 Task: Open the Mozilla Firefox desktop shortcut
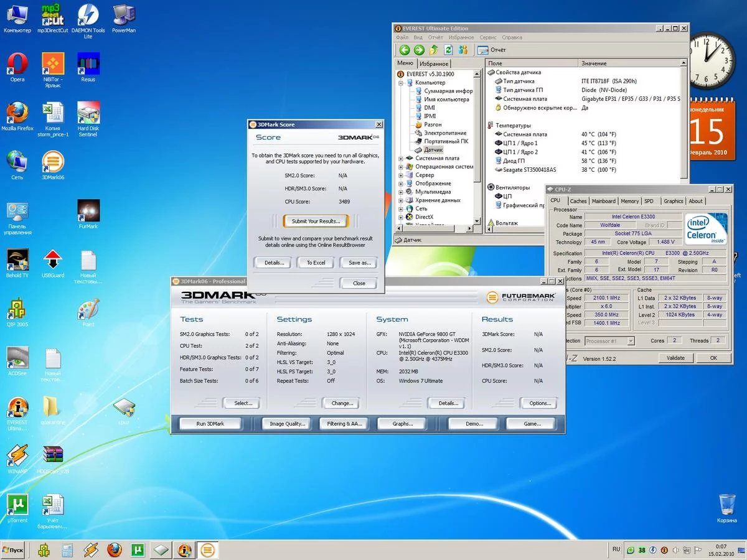(17, 116)
